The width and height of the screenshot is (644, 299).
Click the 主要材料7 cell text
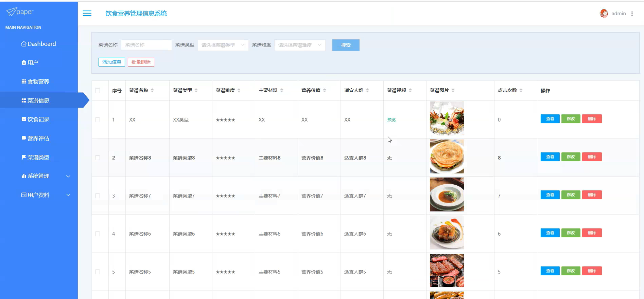point(269,196)
